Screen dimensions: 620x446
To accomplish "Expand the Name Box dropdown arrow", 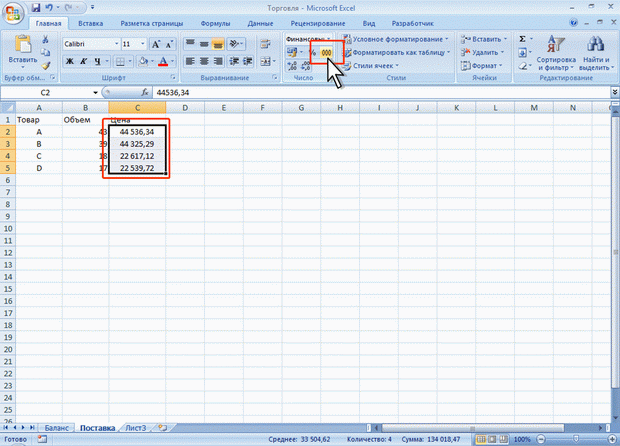I will click(95, 93).
